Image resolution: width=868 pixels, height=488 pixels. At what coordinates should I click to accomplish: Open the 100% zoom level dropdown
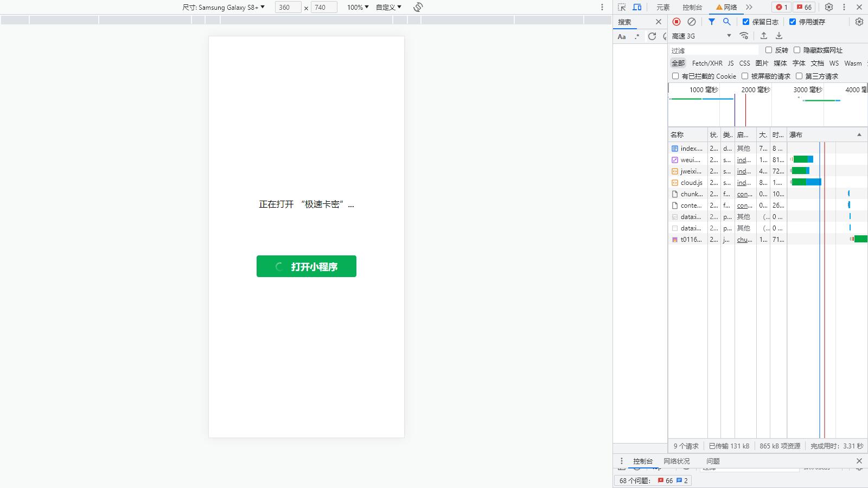tap(357, 7)
